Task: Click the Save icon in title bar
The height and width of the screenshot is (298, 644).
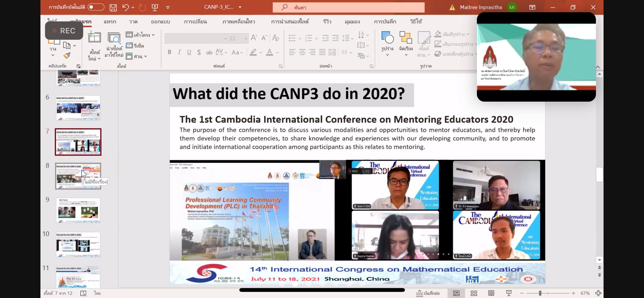Action: point(113,7)
